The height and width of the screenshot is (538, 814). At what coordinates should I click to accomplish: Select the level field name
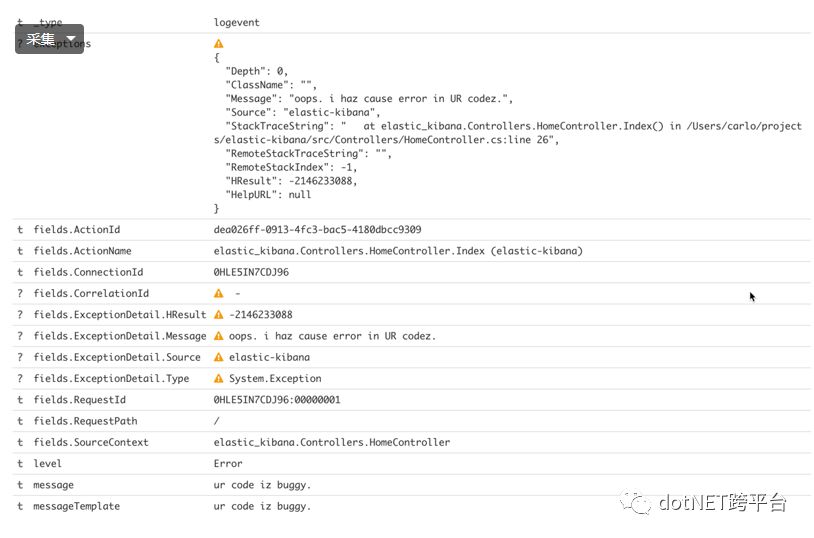point(47,464)
